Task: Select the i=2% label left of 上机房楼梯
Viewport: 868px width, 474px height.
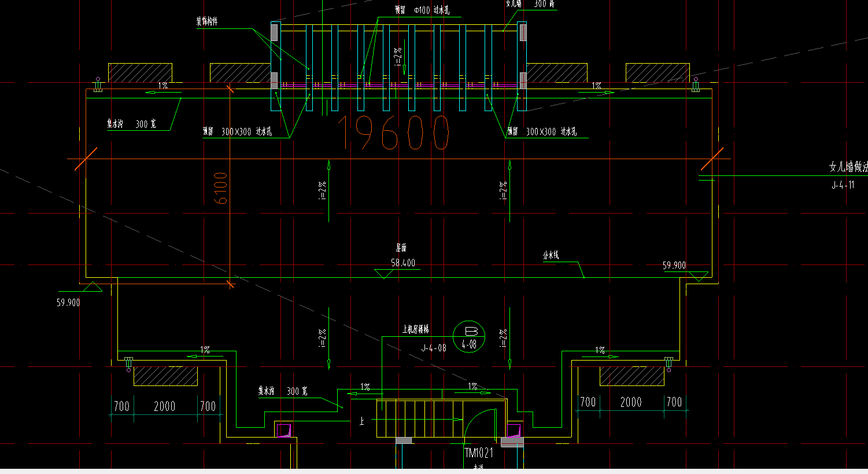Action: [x=322, y=339]
